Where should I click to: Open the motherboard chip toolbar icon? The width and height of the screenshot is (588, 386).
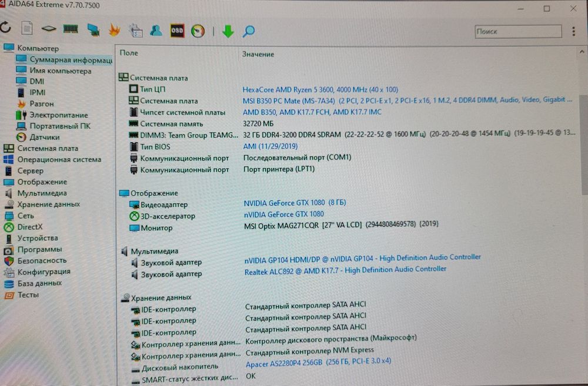pyautogui.click(x=49, y=28)
